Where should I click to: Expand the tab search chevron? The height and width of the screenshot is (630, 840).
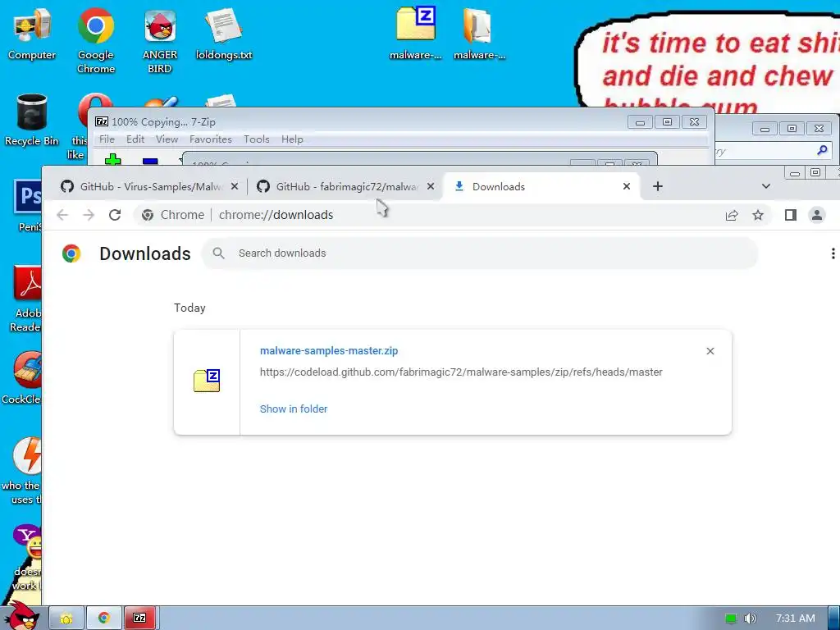pos(766,186)
